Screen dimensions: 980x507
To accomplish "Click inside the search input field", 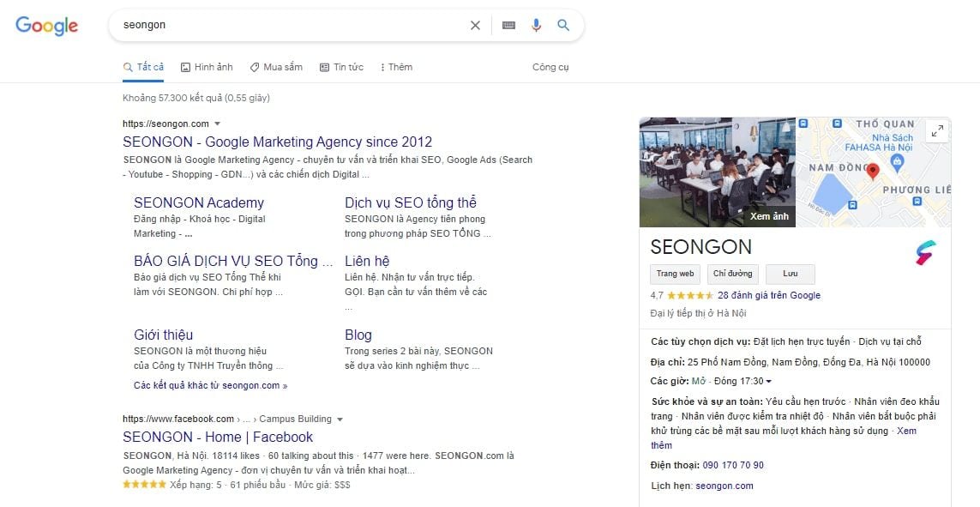I will pyautogui.click(x=291, y=25).
